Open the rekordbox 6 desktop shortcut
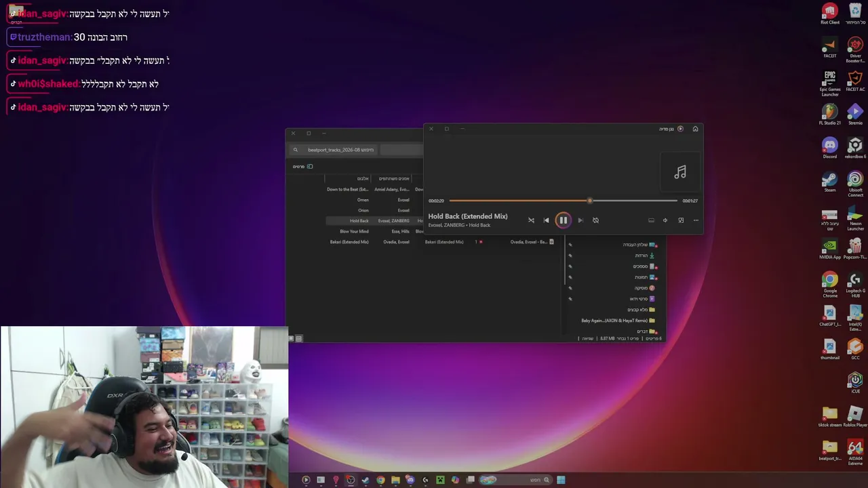This screenshot has width=868, height=488. [x=855, y=148]
